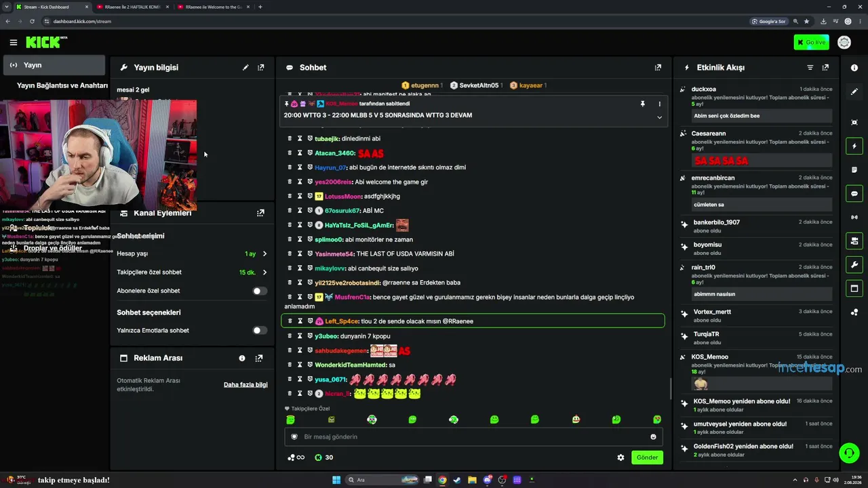This screenshot has width=868, height=488.
Task: Click the webcam video thumbnail
Action: coord(98,155)
